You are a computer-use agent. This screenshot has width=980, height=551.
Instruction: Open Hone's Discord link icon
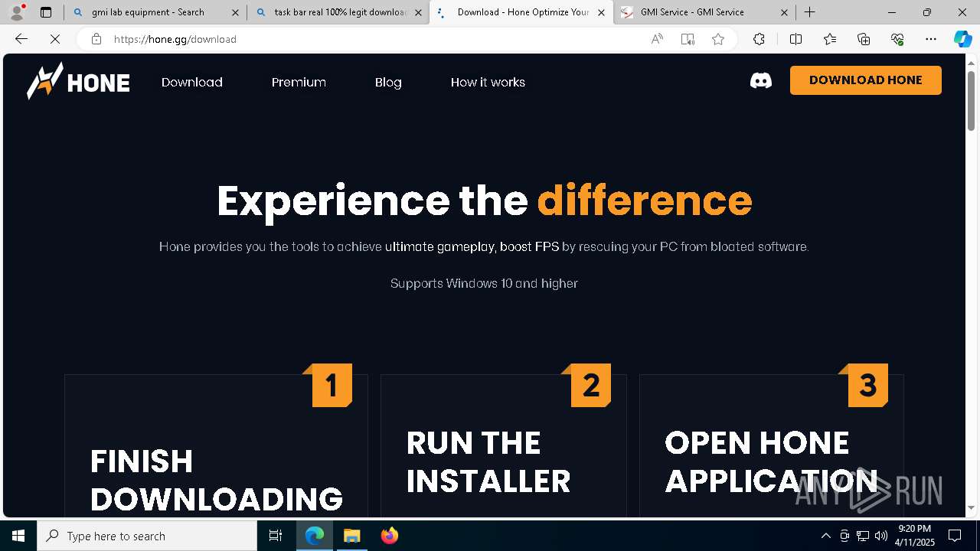[x=761, y=80]
